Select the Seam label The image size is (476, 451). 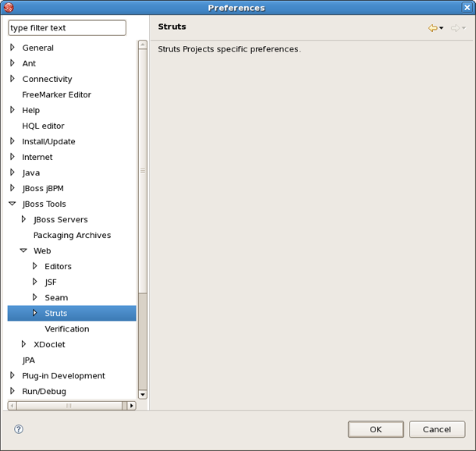56,298
